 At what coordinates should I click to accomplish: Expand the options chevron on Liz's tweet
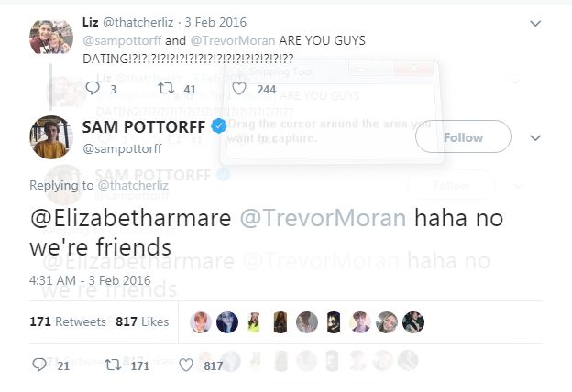(x=535, y=24)
